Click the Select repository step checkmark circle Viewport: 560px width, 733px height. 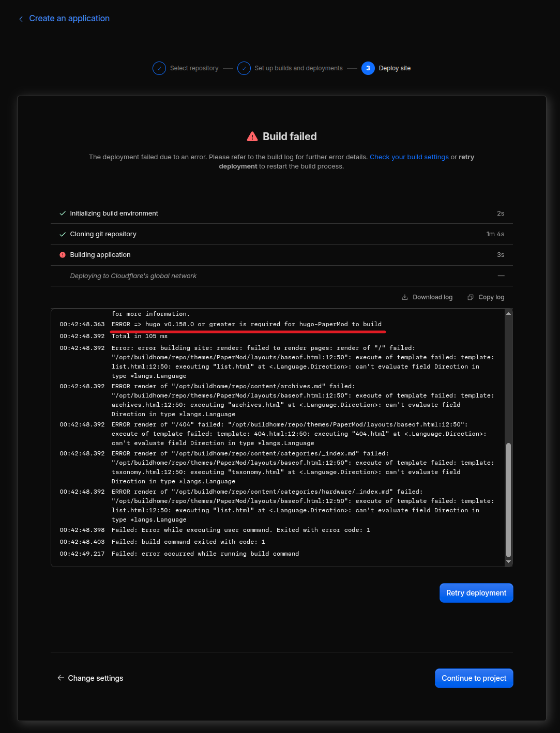click(x=159, y=68)
